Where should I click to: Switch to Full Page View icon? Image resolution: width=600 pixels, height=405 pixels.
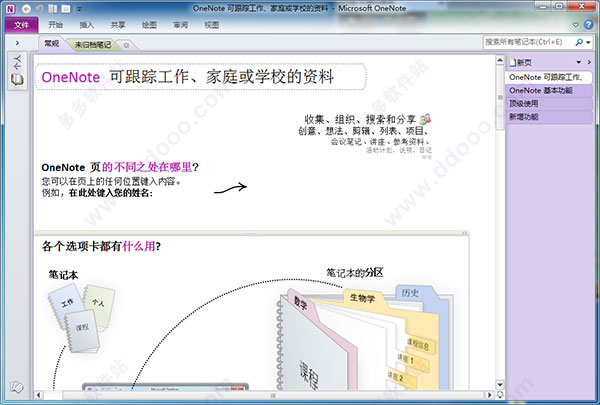(66, 8)
